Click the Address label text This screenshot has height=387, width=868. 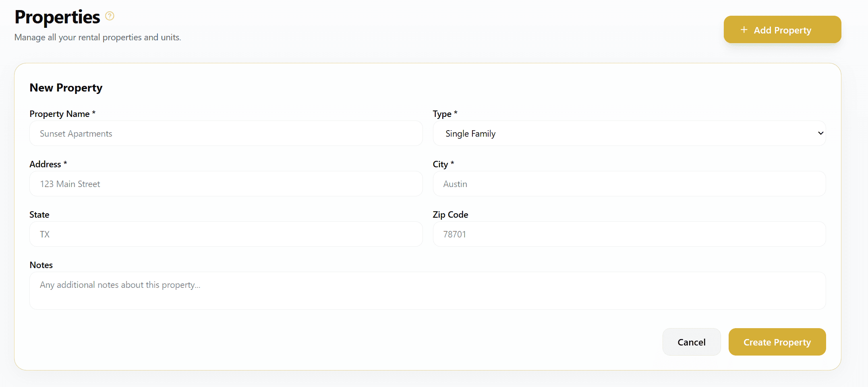(45, 164)
